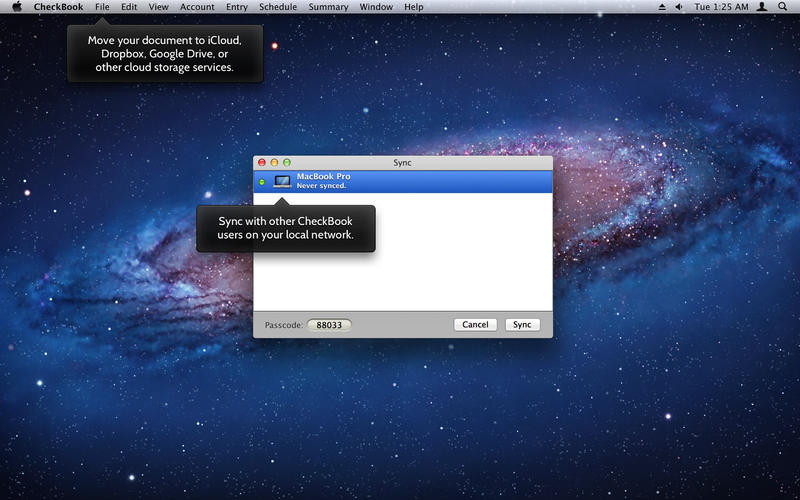Select the MacBook Pro device row

pos(403,182)
